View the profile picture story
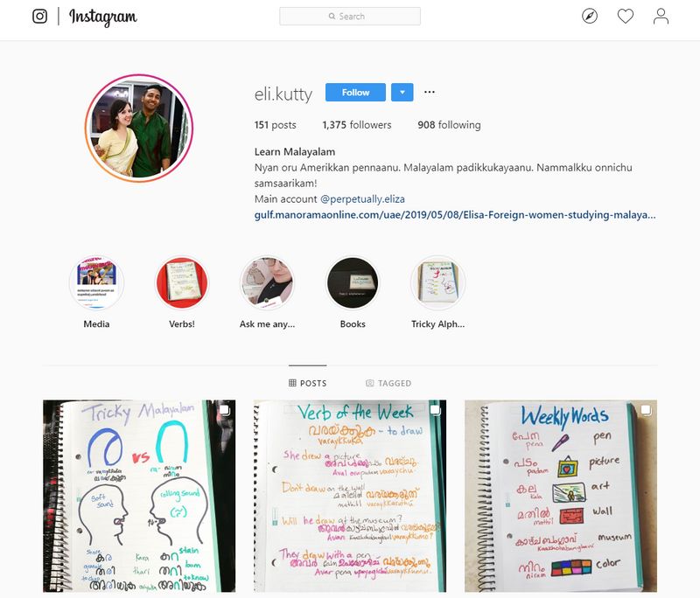Image resolution: width=700 pixels, height=598 pixels. pyautogui.click(x=139, y=129)
